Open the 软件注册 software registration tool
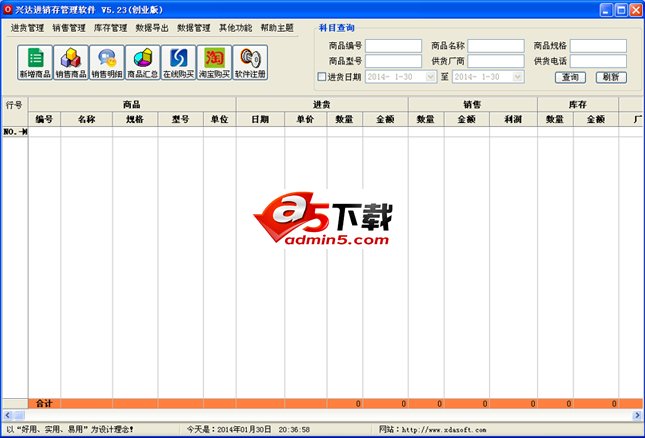Image resolution: width=645 pixels, height=438 pixels. click(250, 63)
